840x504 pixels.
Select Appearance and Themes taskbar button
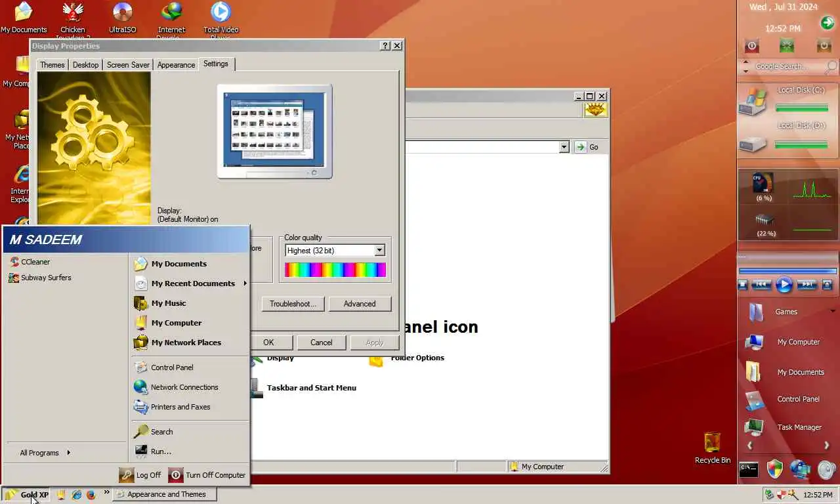coord(165,494)
